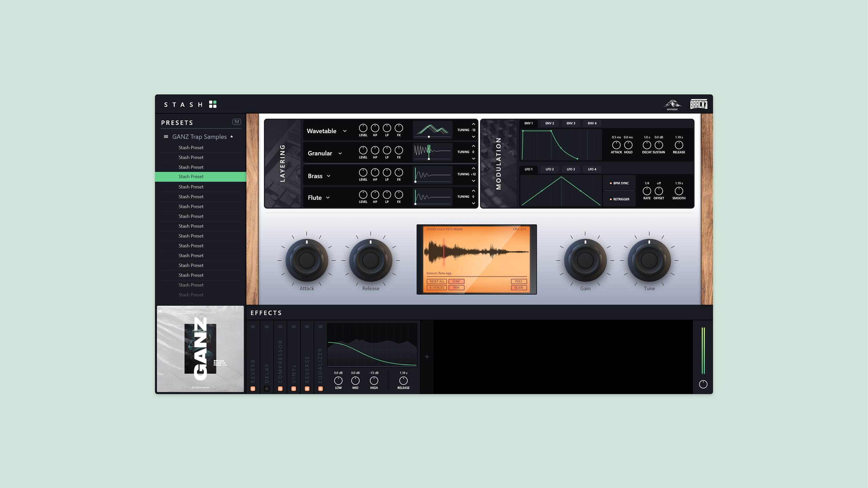
Task: Click the STASH logo squares icon
Action: (x=213, y=104)
